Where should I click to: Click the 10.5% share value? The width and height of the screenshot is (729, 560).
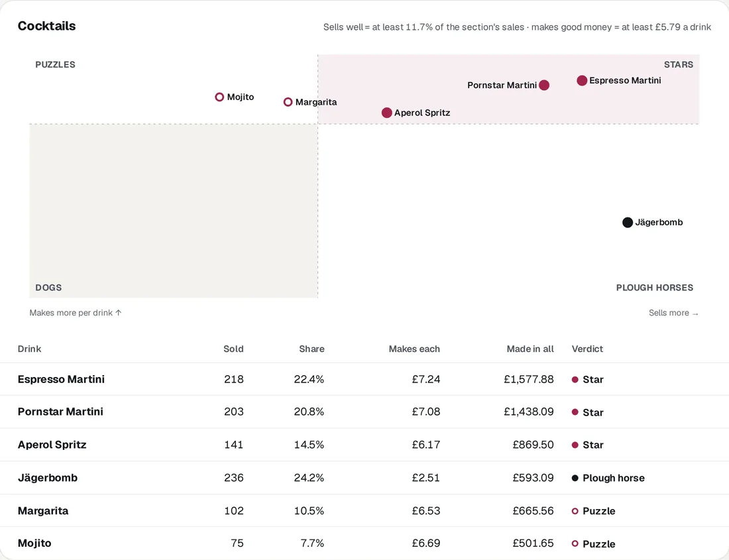[x=309, y=511]
